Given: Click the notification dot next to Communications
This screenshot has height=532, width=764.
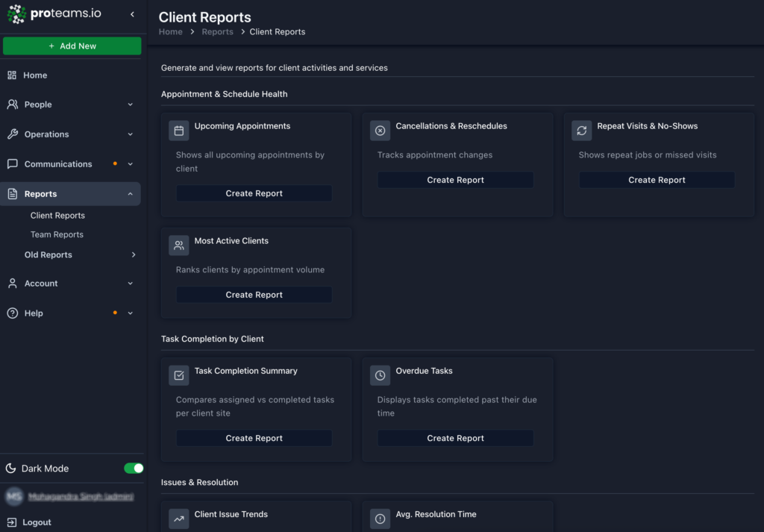Looking at the screenshot, I should (x=116, y=163).
